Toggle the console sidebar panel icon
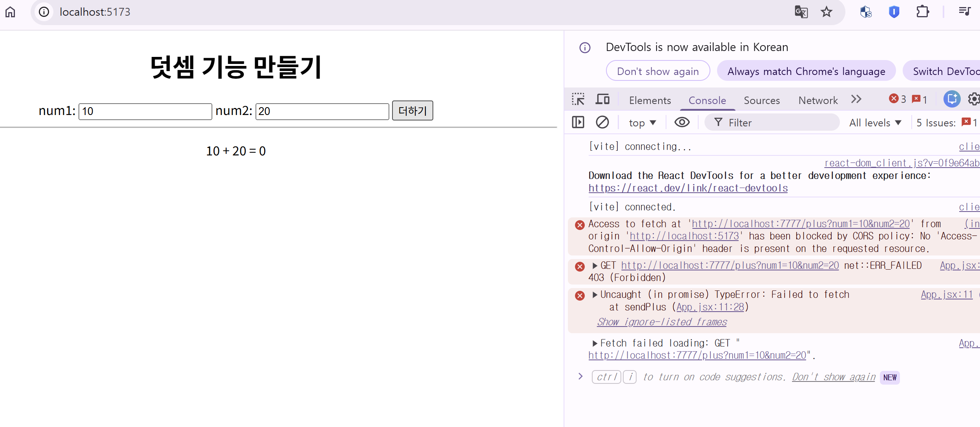The width and height of the screenshot is (980, 427). tap(578, 122)
